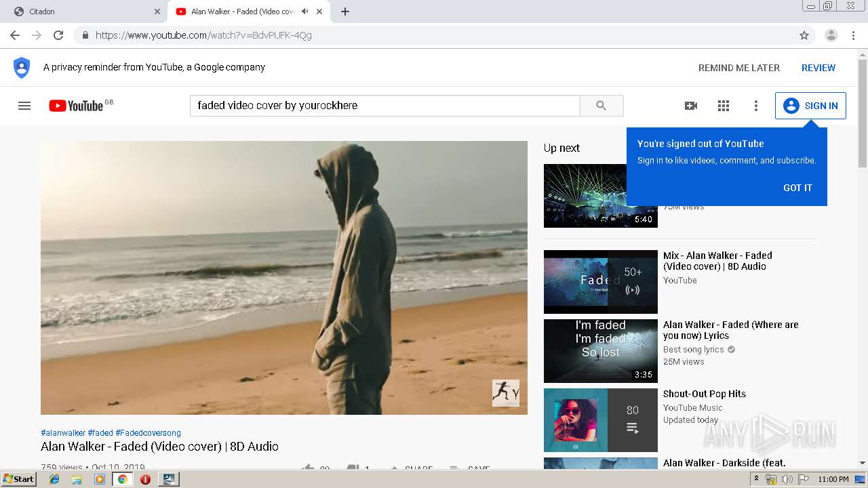Screen dimensions: 868x488
Task: Open the Windows Start menu
Action: (x=19, y=479)
